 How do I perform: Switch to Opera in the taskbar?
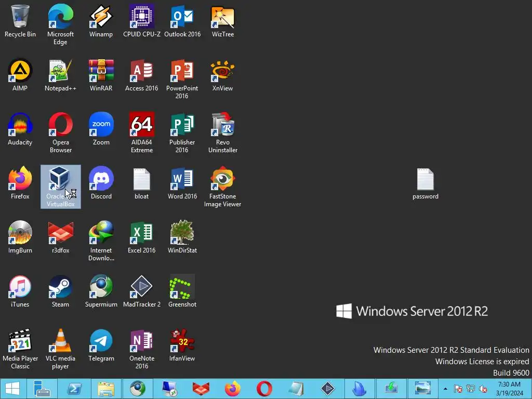264,389
